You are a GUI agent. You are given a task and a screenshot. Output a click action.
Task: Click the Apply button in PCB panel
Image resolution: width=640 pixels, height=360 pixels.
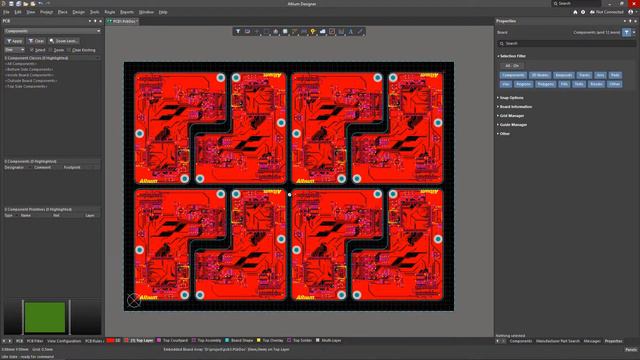click(x=14, y=41)
